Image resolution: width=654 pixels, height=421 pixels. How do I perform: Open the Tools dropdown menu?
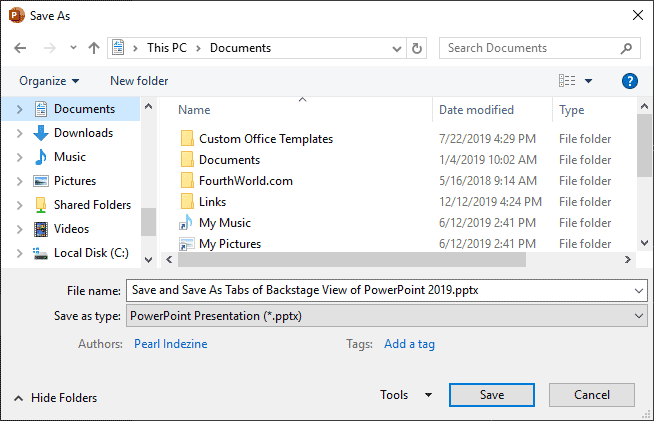coord(406,395)
